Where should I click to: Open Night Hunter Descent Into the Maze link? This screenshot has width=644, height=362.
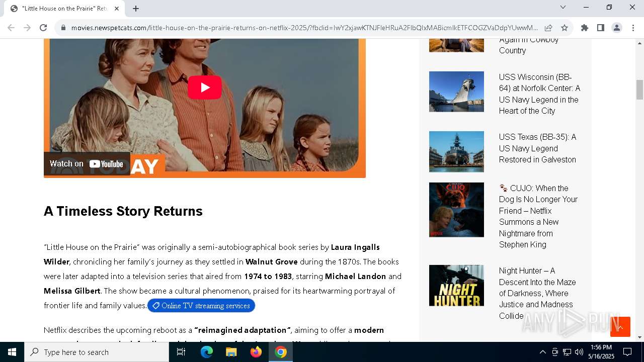pos(537,293)
